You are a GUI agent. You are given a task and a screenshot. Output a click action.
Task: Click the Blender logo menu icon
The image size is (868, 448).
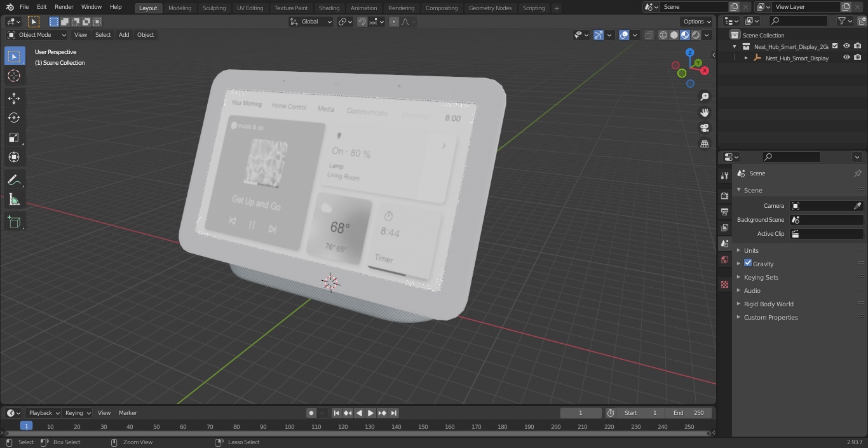(9, 7)
